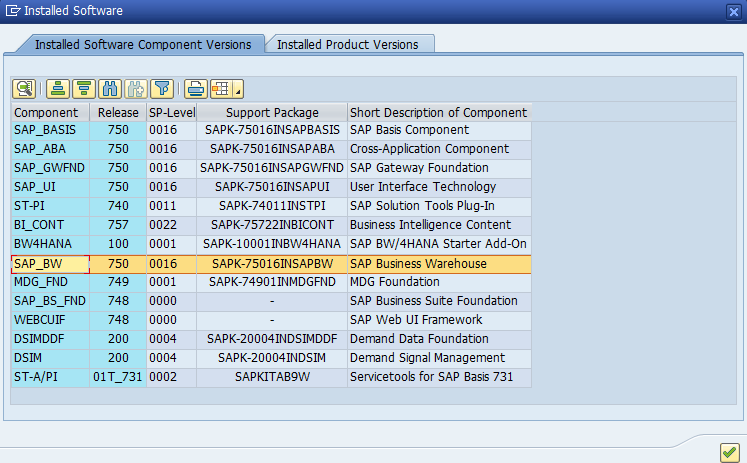Click the Find Next binoculars icon
The image size is (747, 463).
(136, 89)
